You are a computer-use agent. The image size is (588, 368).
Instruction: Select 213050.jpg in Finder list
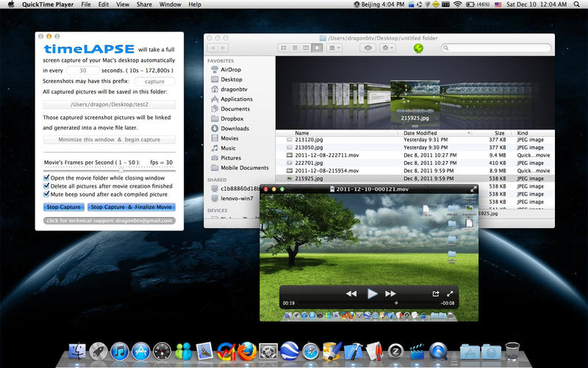pos(415,148)
